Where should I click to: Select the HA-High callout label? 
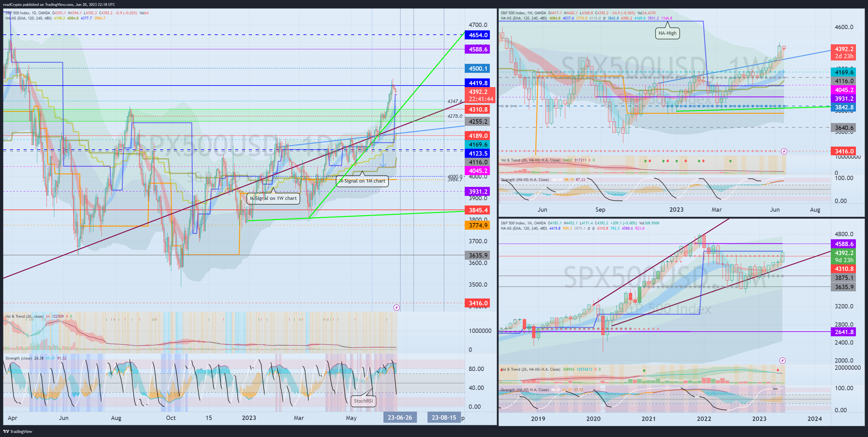(667, 33)
